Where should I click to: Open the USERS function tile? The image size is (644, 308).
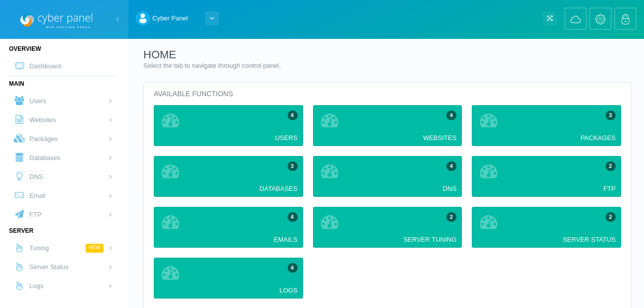[228, 126]
